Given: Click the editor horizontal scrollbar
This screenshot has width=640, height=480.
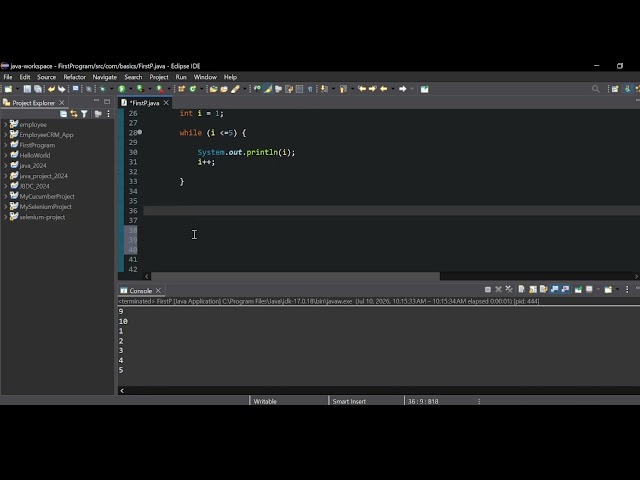Looking at the screenshot, I should (295, 276).
